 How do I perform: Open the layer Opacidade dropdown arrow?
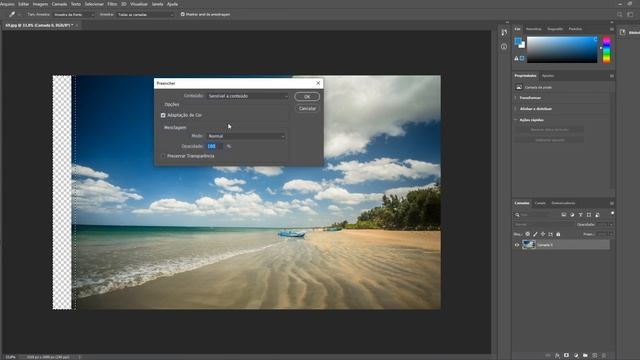(611, 224)
